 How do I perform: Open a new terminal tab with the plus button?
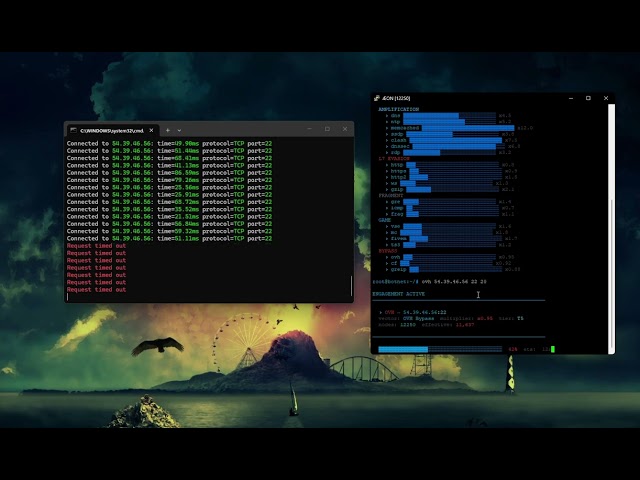(x=167, y=130)
